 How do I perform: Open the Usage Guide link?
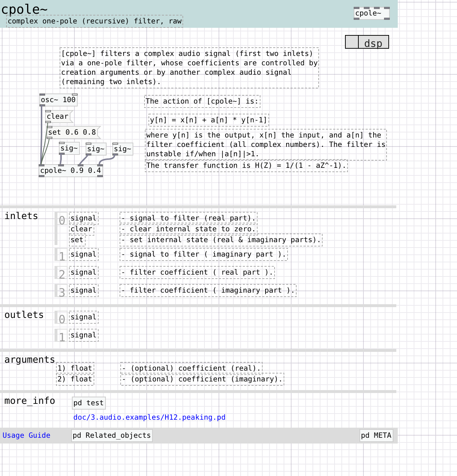26,436
